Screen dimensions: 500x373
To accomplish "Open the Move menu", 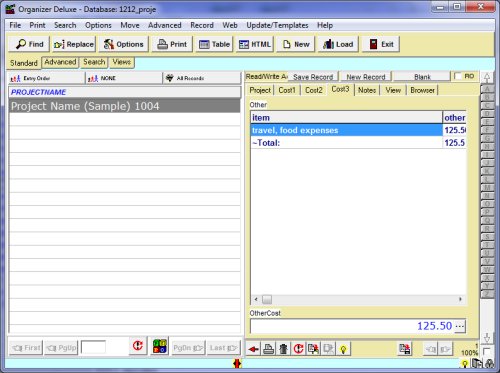I will click(130, 25).
